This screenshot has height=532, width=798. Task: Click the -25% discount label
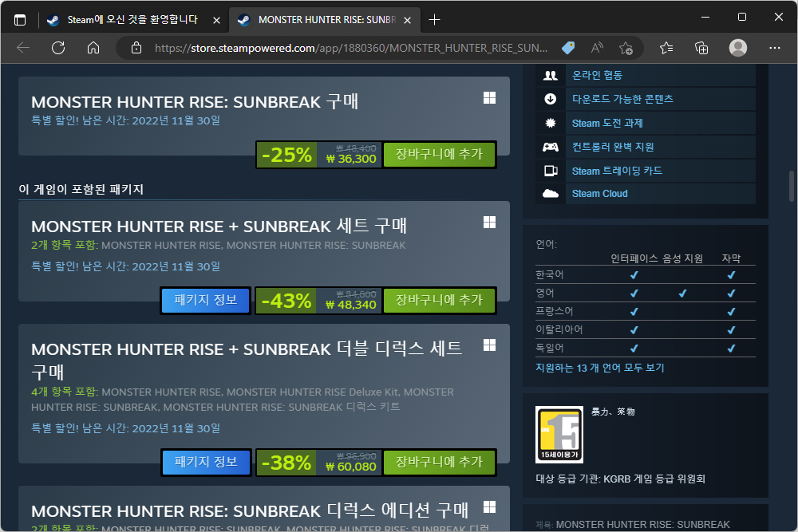pyautogui.click(x=286, y=155)
